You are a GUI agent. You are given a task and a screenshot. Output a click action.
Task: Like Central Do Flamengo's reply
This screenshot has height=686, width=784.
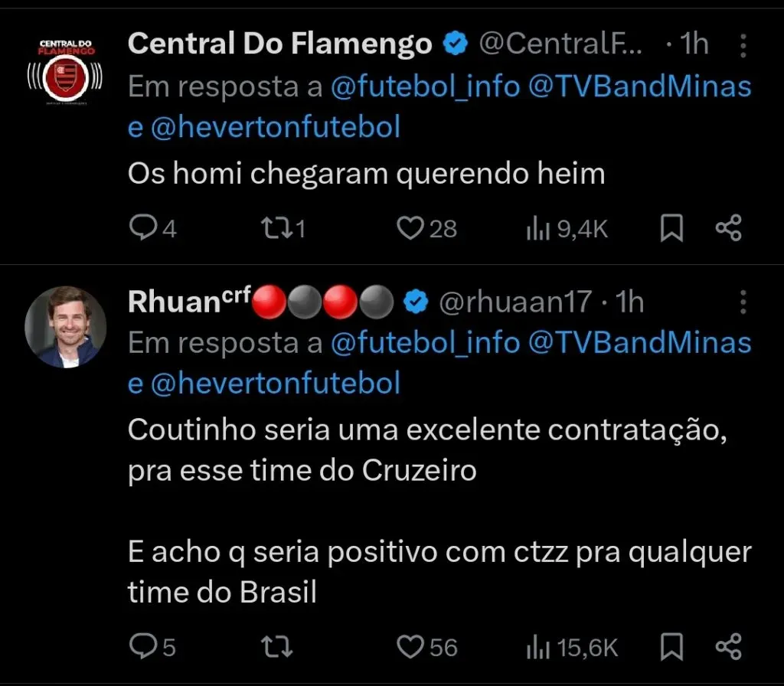(411, 227)
